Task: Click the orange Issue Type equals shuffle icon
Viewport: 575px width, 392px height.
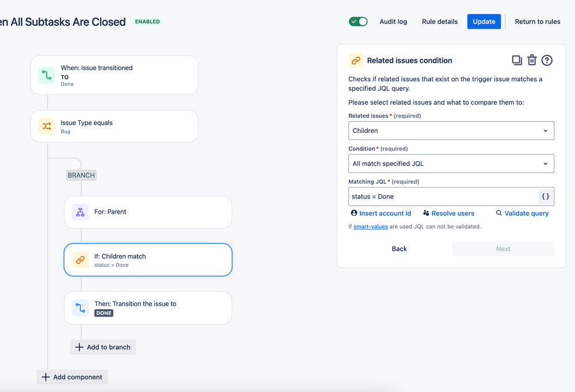Action: pyautogui.click(x=47, y=126)
